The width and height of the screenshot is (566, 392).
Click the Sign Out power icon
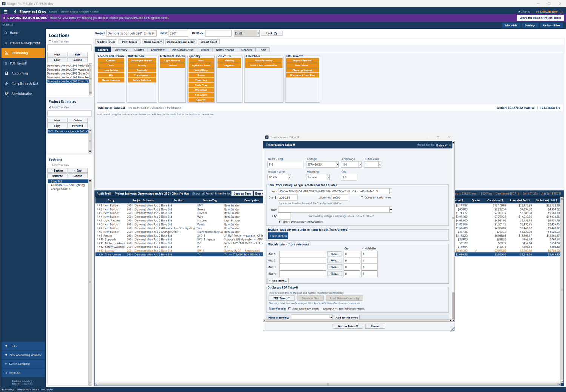click(6, 373)
